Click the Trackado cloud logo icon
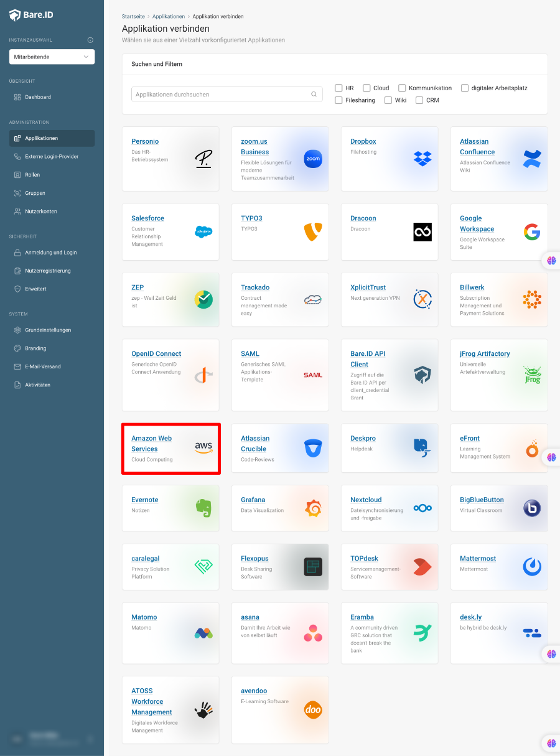This screenshot has width=560, height=756. (313, 299)
